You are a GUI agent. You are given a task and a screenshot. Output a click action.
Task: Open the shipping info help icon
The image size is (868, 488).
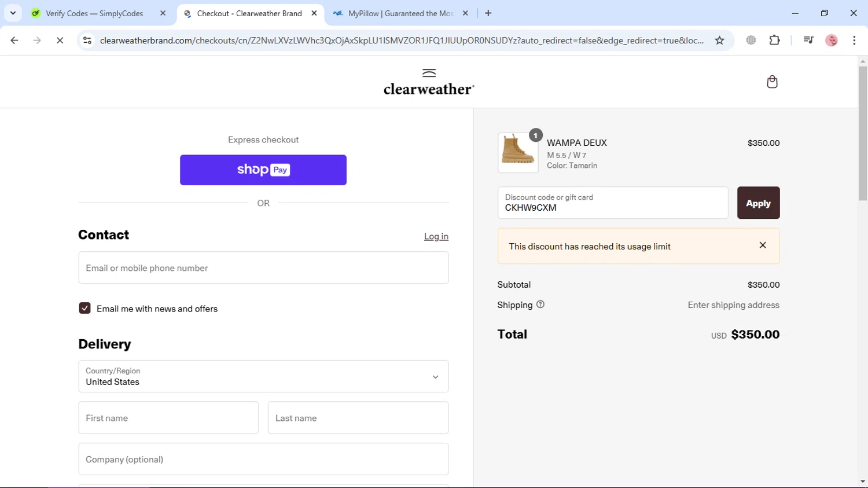point(540,304)
